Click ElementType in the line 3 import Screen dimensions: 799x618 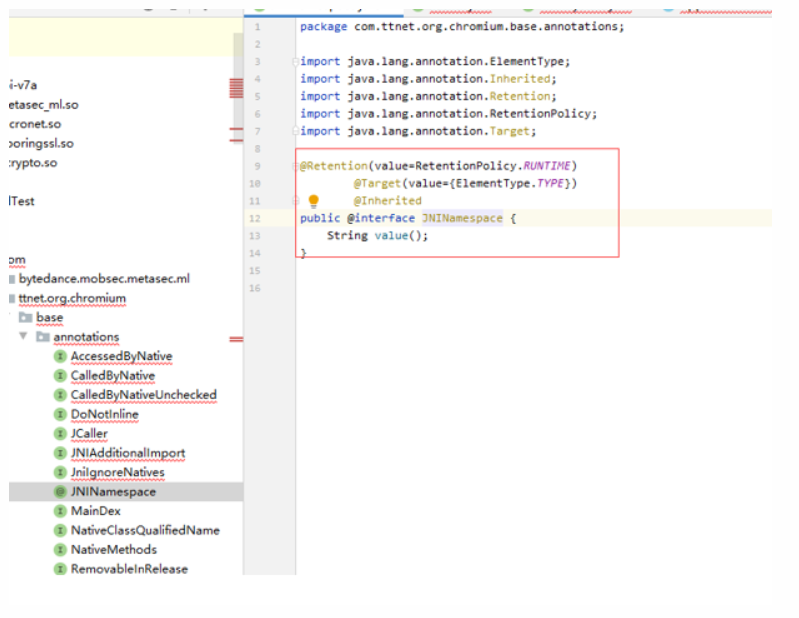click(x=527, y=62)
